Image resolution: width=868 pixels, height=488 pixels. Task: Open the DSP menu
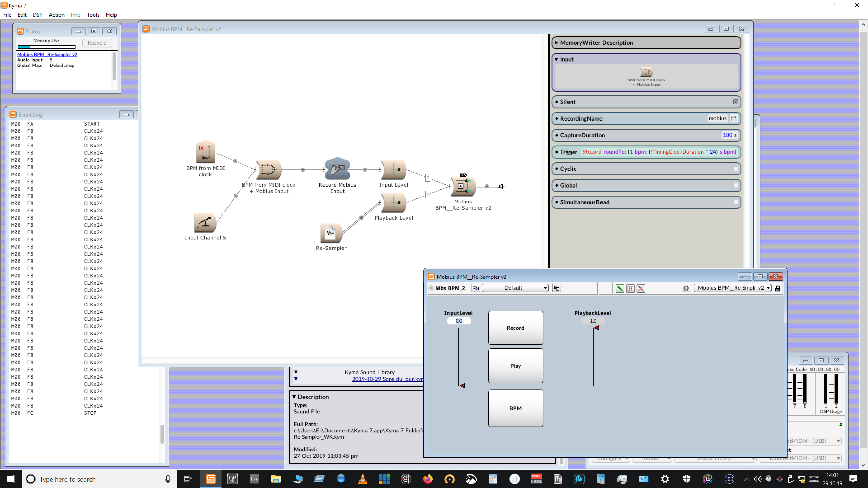point(37,15)
